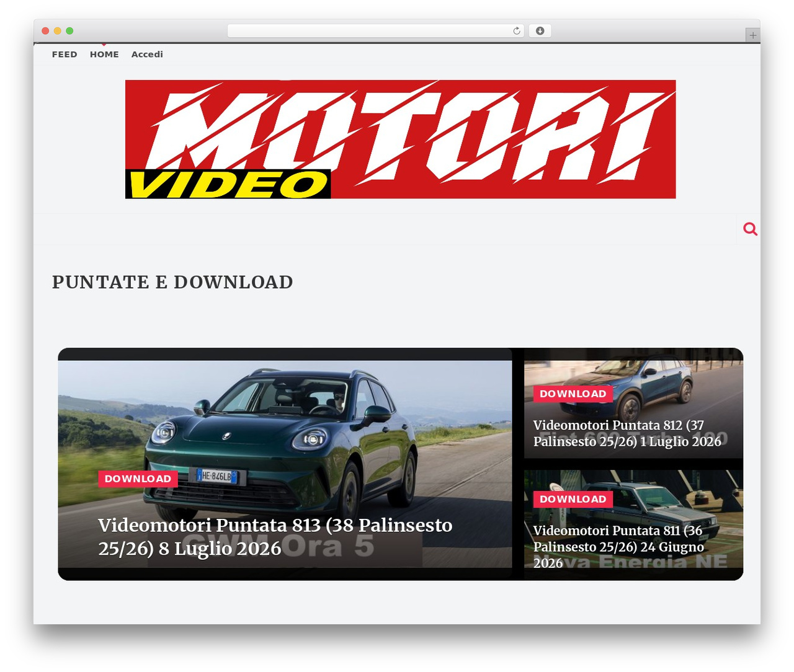Click the red close window button

tap(45, 31)
